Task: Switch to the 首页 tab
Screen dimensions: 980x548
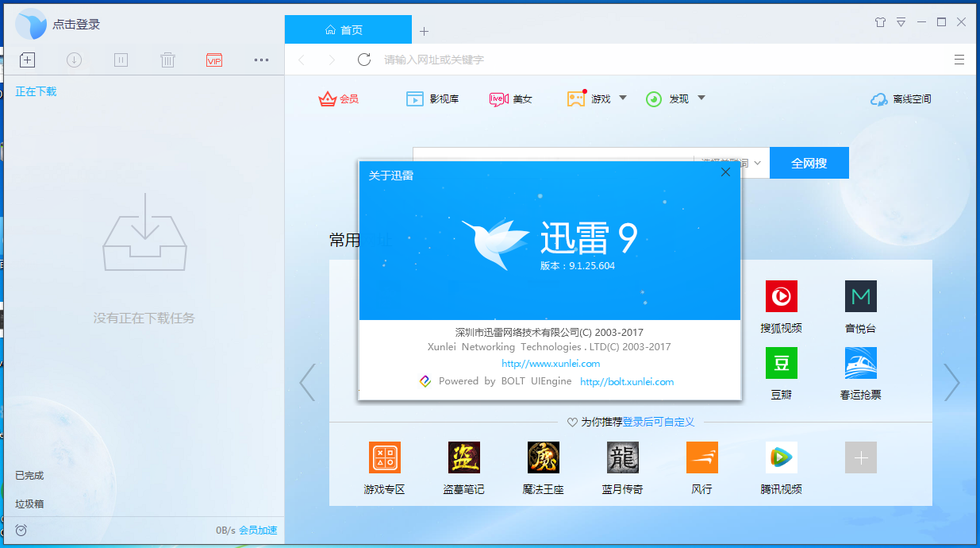Action: pyautogui.click(x=348, y=30)
